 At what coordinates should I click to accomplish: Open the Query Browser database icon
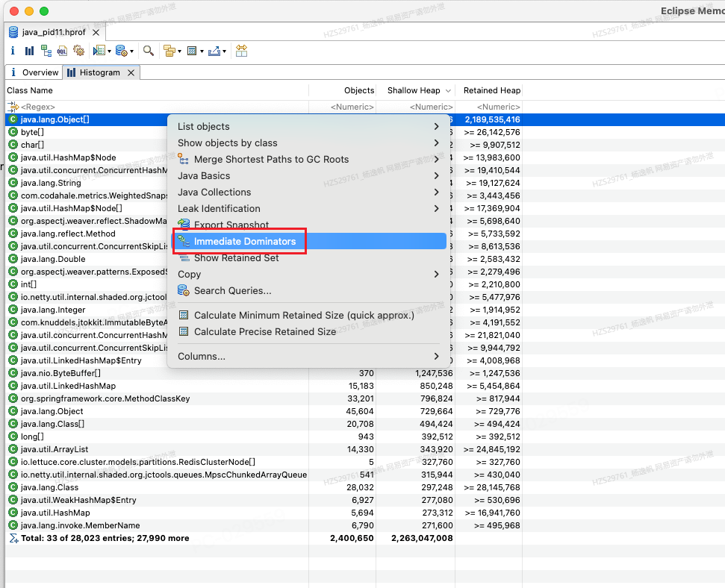(x=121, y=51)
